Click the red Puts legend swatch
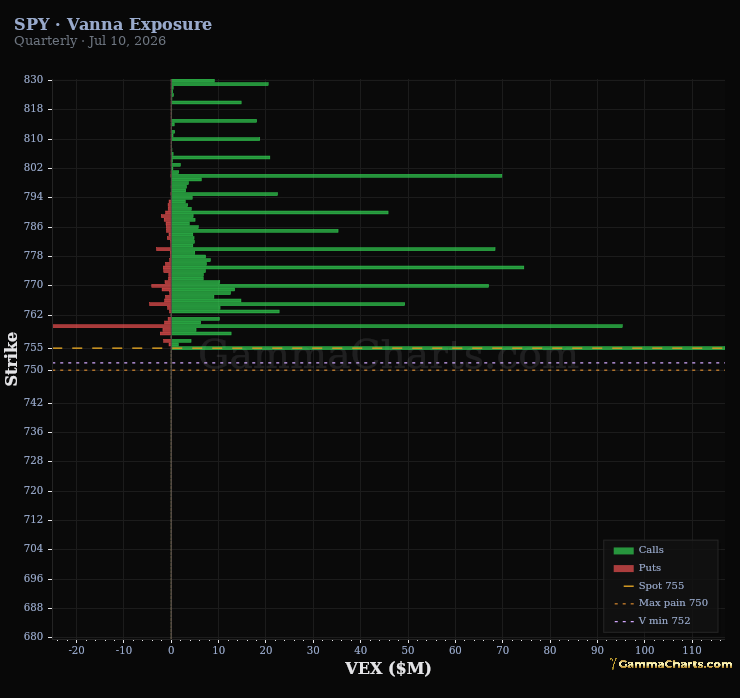The height and width of the screenshot is (698, 740). coord(623,568)
